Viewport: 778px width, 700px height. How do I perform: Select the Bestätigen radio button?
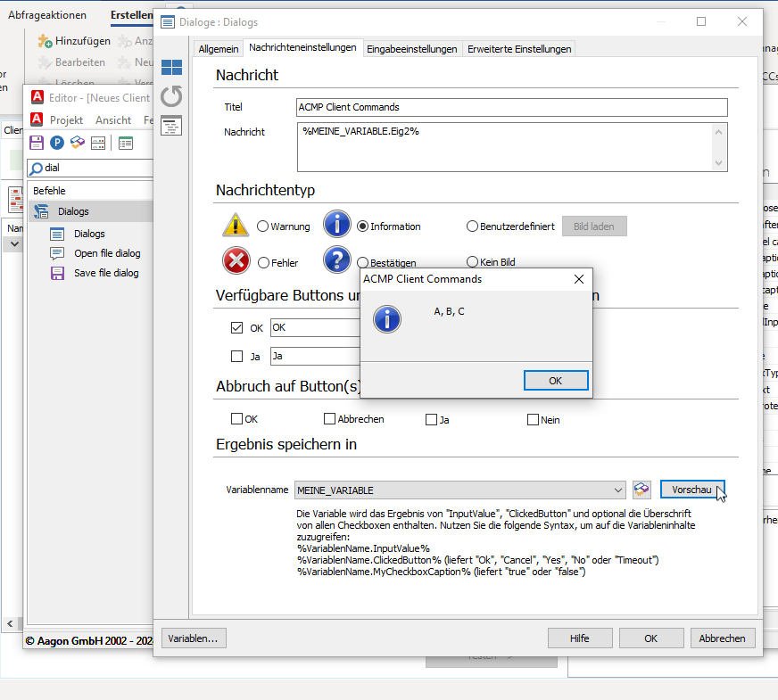coord(363,262)
